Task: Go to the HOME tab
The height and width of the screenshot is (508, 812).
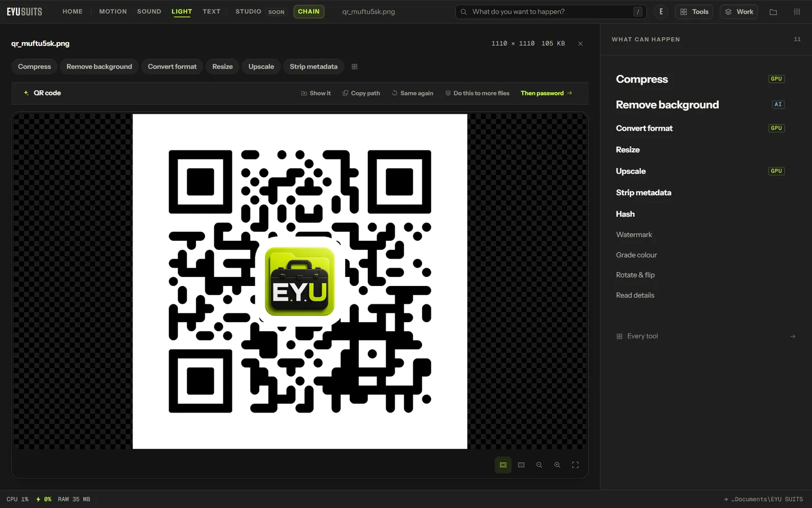Action: pyautogui.click(x=73, y=12)
